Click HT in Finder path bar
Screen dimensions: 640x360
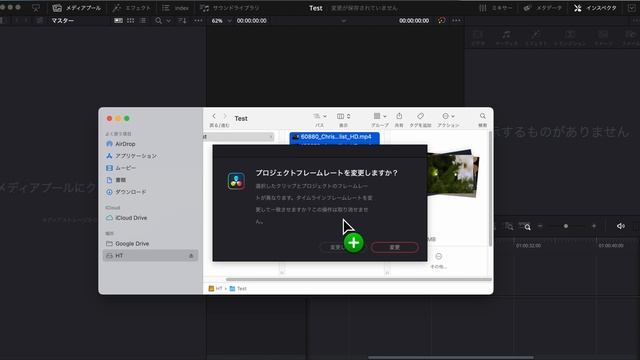(216, 289)
